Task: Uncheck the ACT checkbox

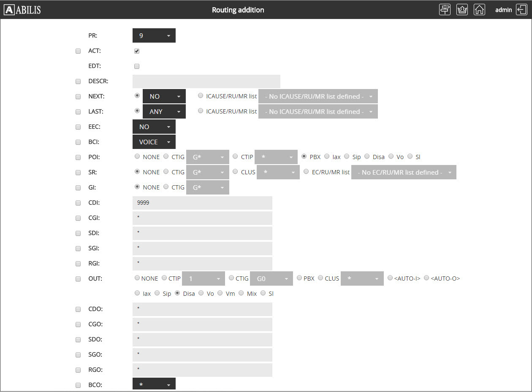Action: click(137, 51)
